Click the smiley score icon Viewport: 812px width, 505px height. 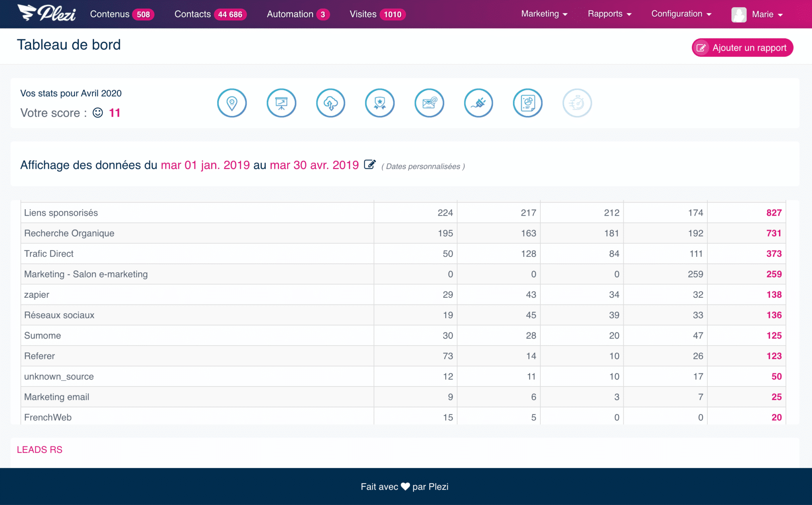tap(98, 113)
